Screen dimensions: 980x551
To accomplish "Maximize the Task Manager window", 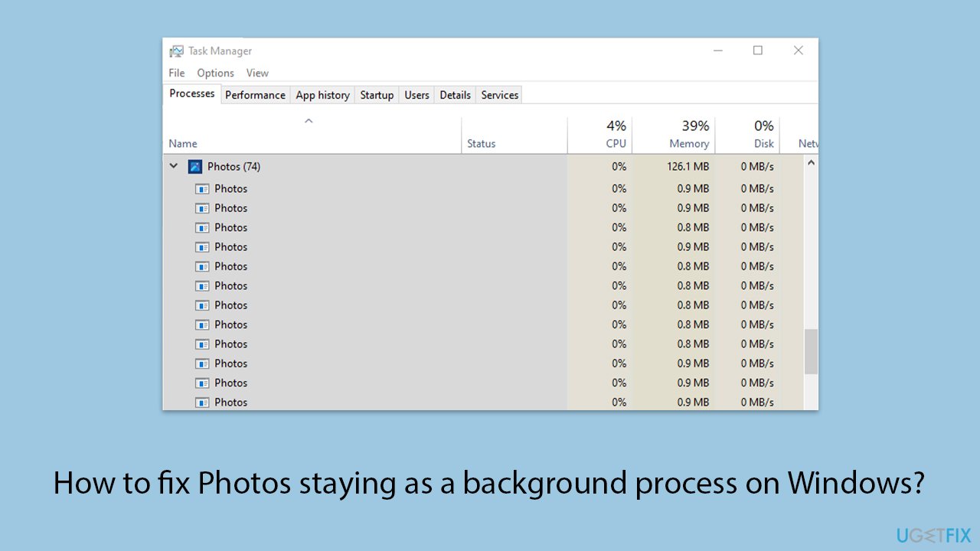I will (x=757, y=51).
